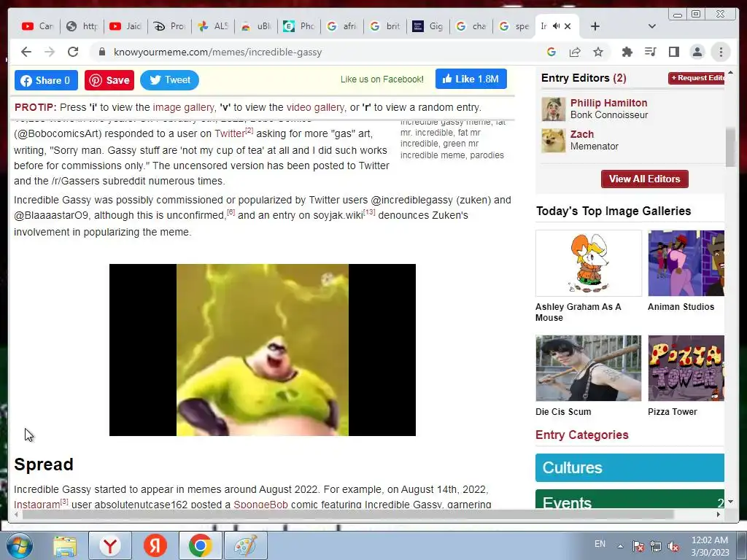Screen dimensions: 747x560
Task: Switch to the 'AL5' tab
Action: (x=213, y=26)
